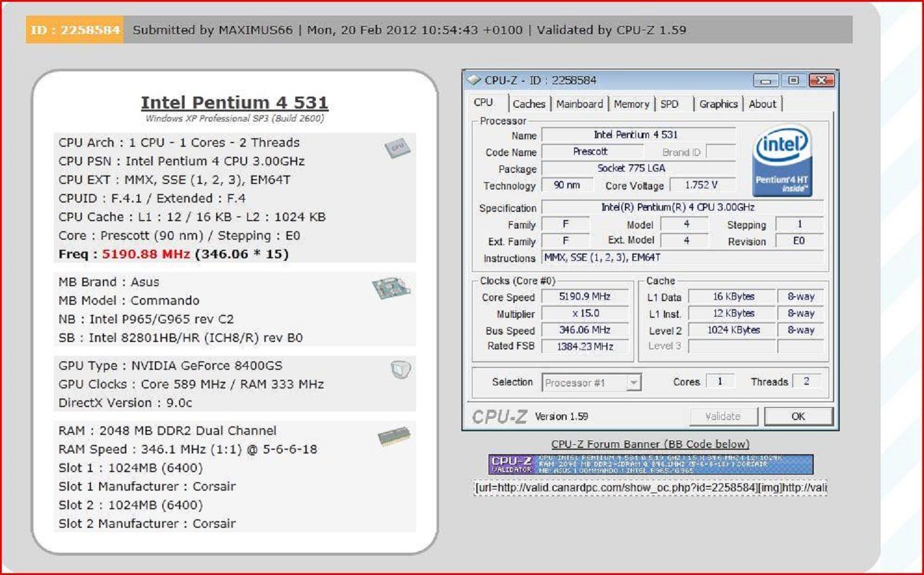The image size is (924, 575).
Task: Click the Core Voltage value 1.752 V
Action: [x=702, y=185]
